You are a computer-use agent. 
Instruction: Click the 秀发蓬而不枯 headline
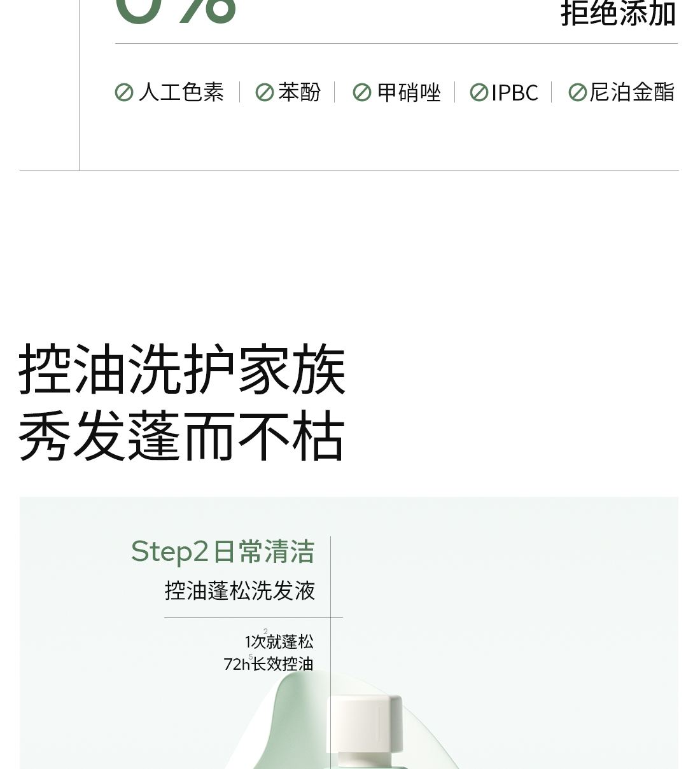point(182,436)
